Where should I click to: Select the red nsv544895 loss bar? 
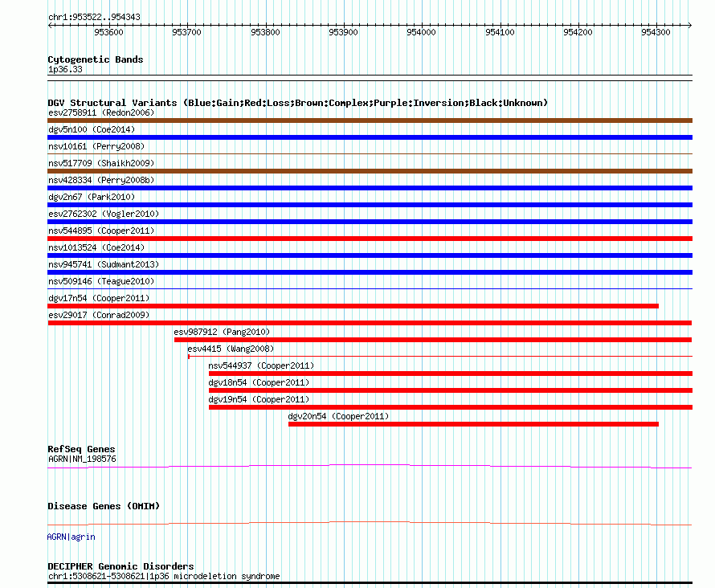tap(370, 239)
